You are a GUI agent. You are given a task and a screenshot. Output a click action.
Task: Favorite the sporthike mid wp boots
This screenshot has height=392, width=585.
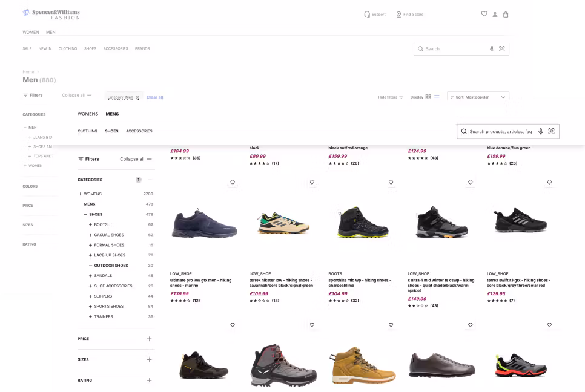point(391,182)
